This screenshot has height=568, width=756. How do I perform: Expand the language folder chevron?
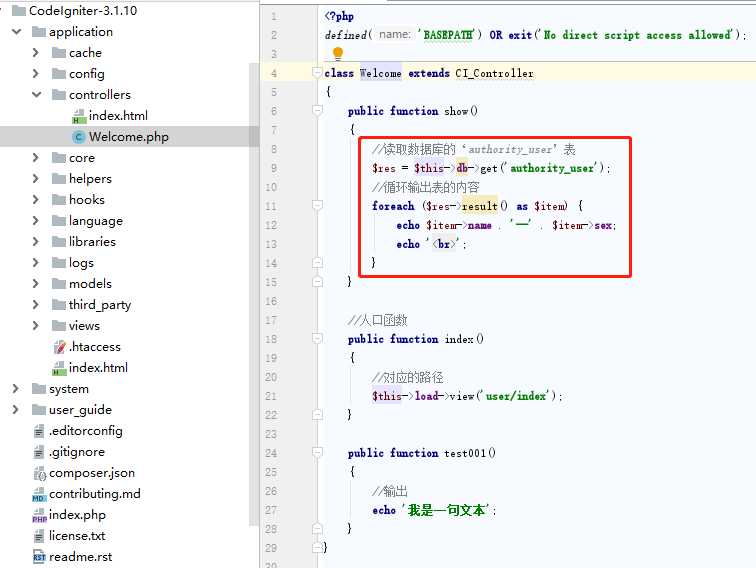[36, 221]
